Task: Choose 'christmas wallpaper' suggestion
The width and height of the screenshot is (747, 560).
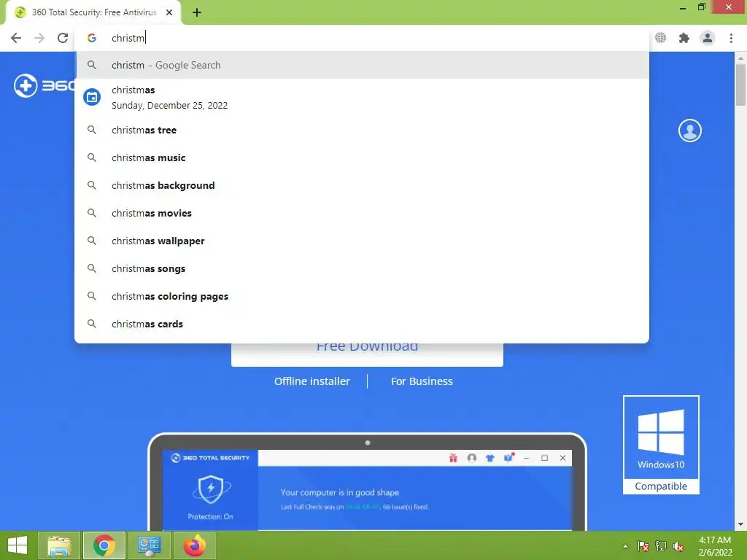Action: [x=362, y=241]
